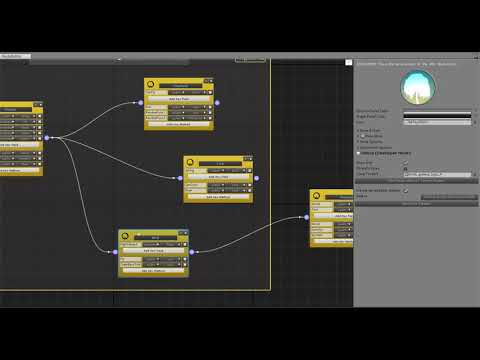Screen dimensions: 480x360
Task: Select the input port of the middle node
Action: point(180,178)
